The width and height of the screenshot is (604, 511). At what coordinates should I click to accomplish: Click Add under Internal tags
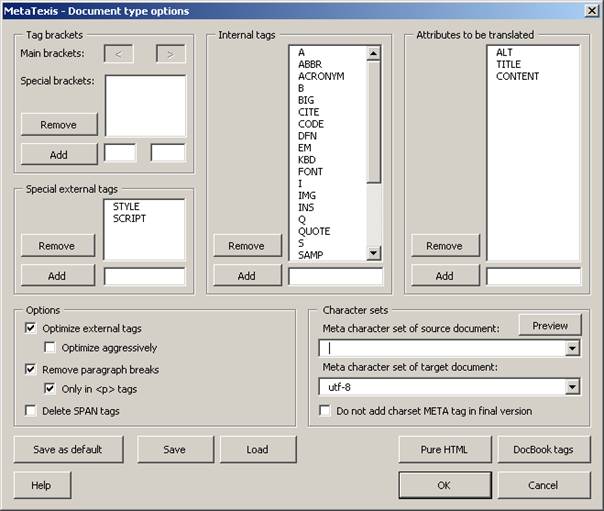(247, 275)
